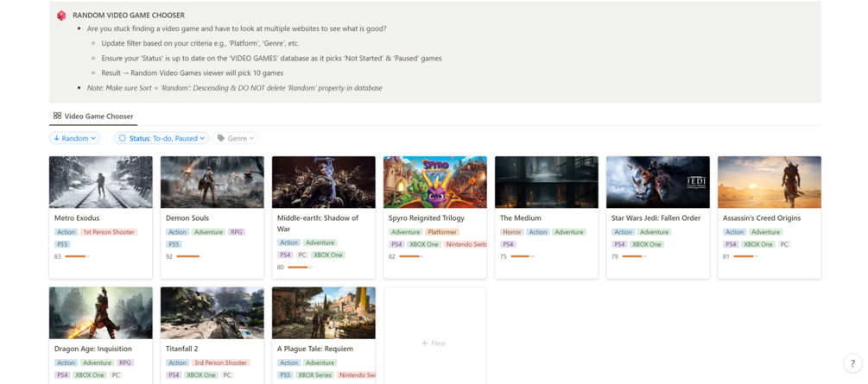
Task: Click the 3rd Person Shooter tag on Titanfall 2
Action: tap(220, 363)
